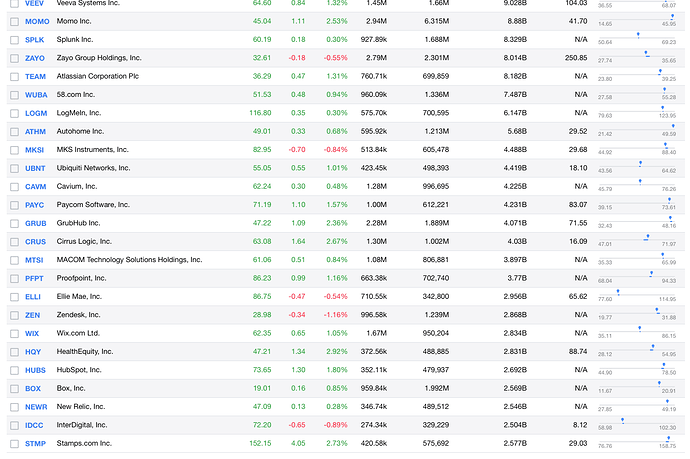Open the WUBA ticker link
Screen dimensions: 690x459
(36, 95)
